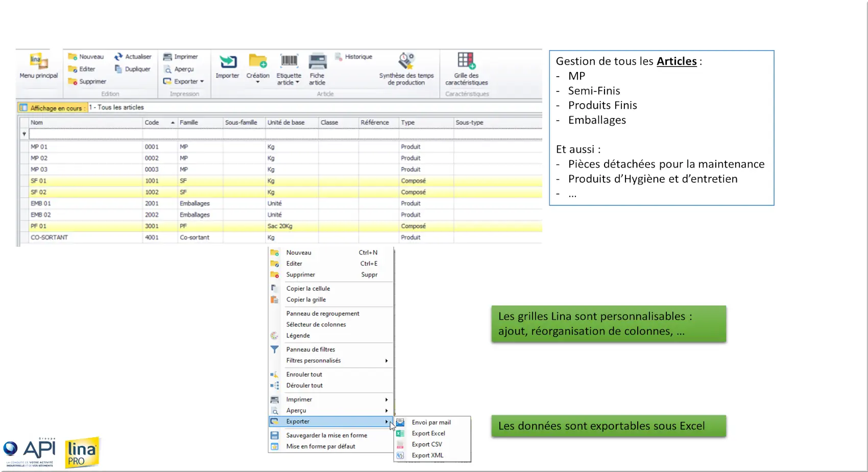Select Export CSV in submenu
Image resolution: width=868 pixels, height=472 pixels.
click(x=432, y=444)
